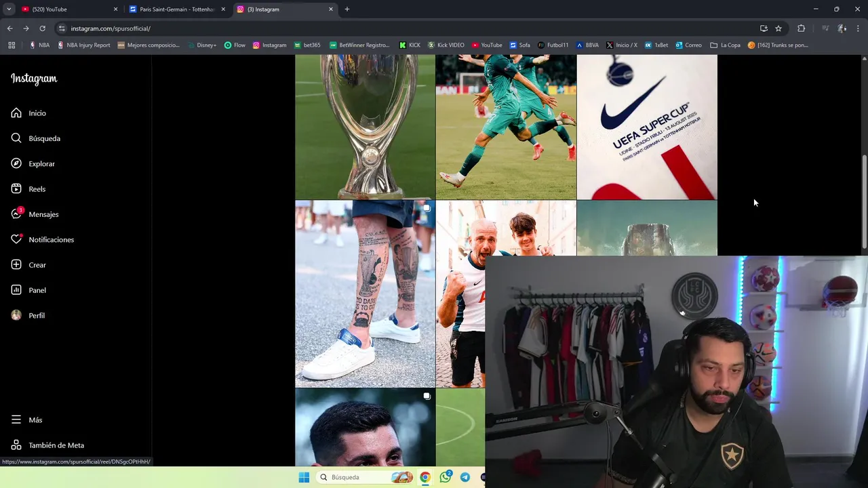Open the Reels section
Screen dimensions: 868x488
(x=28, y=189)
